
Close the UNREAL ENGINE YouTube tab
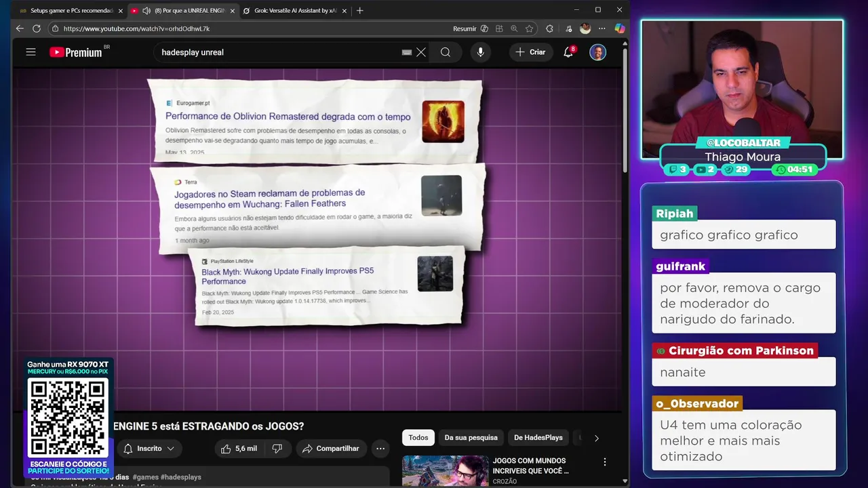point(233,11)
